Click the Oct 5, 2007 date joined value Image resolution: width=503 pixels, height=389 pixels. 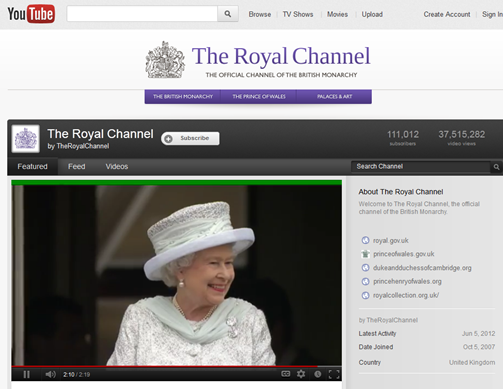pos(479,347)
